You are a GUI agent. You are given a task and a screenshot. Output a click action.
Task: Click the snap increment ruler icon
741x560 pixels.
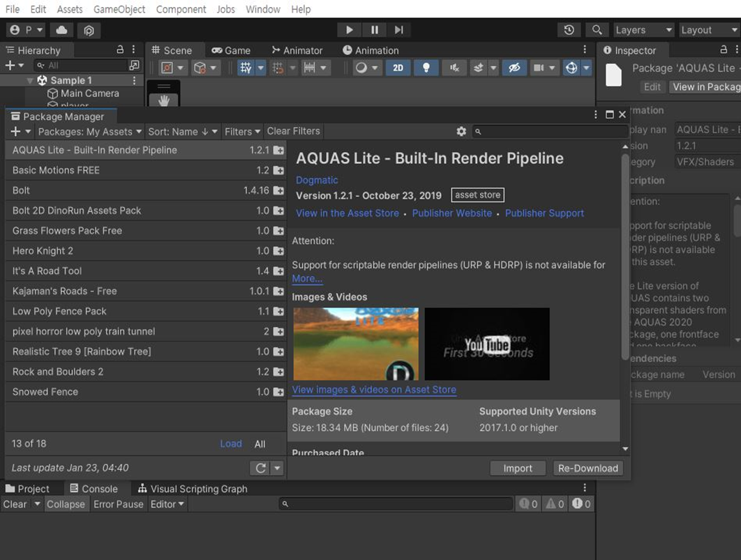(x=309, y=68)
